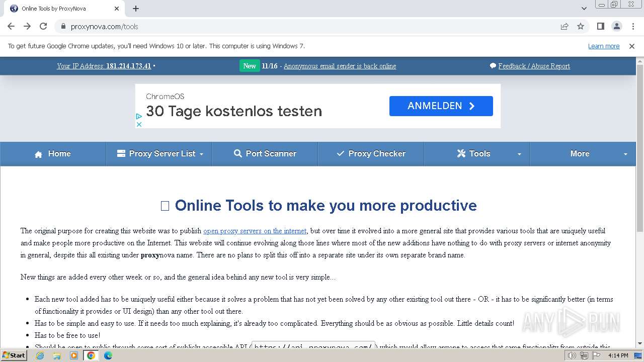This screenshot has width=644, height=362.
Task: Follow the open proxy servers on the internet link
Action: pyautogui.click(x=255, y=231)
